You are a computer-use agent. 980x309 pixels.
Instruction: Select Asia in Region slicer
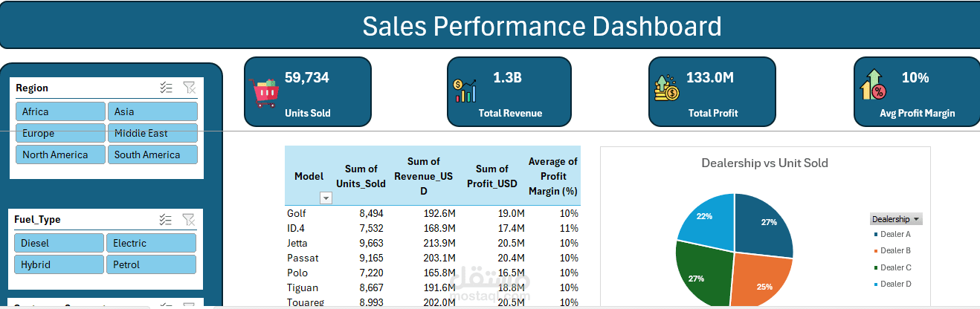coord(152,111)
